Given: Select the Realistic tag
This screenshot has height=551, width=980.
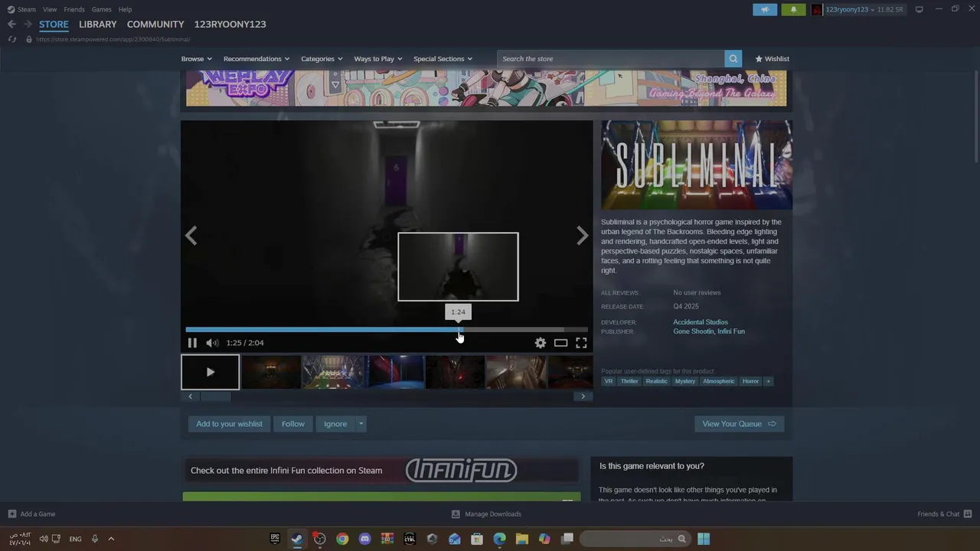Looking at the screenshot, I should (656, 381).
